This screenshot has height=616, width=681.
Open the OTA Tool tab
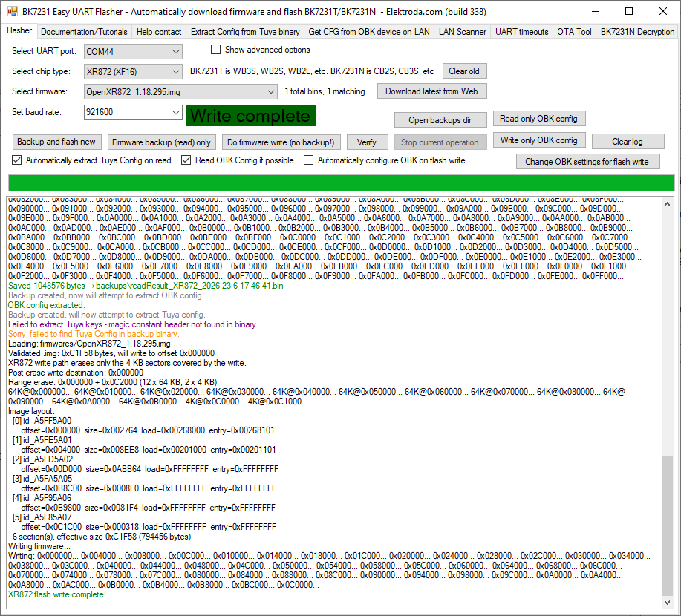pyautogui.click(x=574, y=32)
